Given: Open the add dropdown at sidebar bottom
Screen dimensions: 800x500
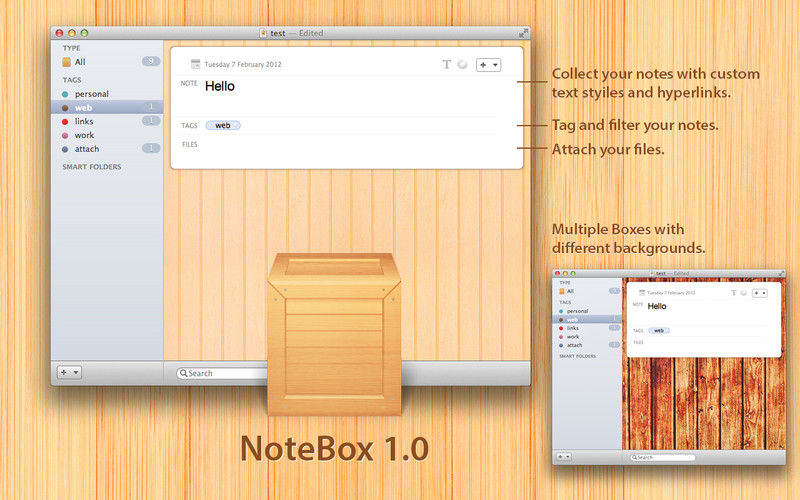Looking at the screenshot, I should tap(69, 372).
